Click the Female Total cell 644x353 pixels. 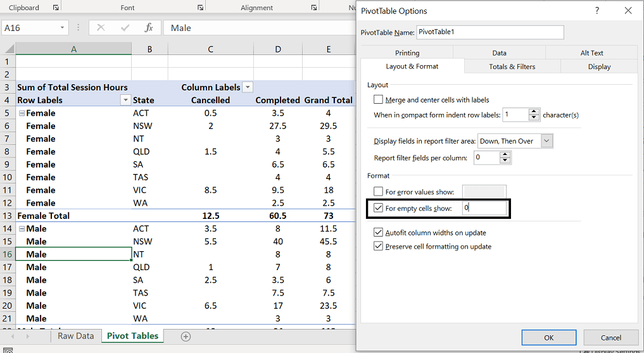pyautogui.click(x=73, y=216)
